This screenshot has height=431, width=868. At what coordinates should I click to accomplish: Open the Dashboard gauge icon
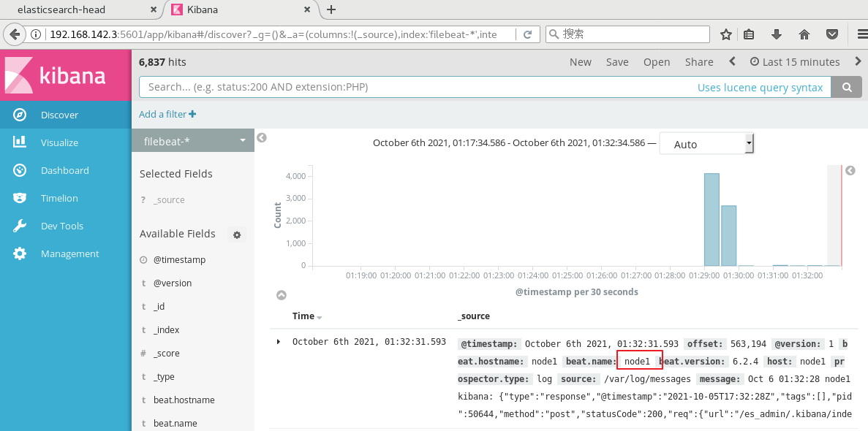click(x=19, y=170)
